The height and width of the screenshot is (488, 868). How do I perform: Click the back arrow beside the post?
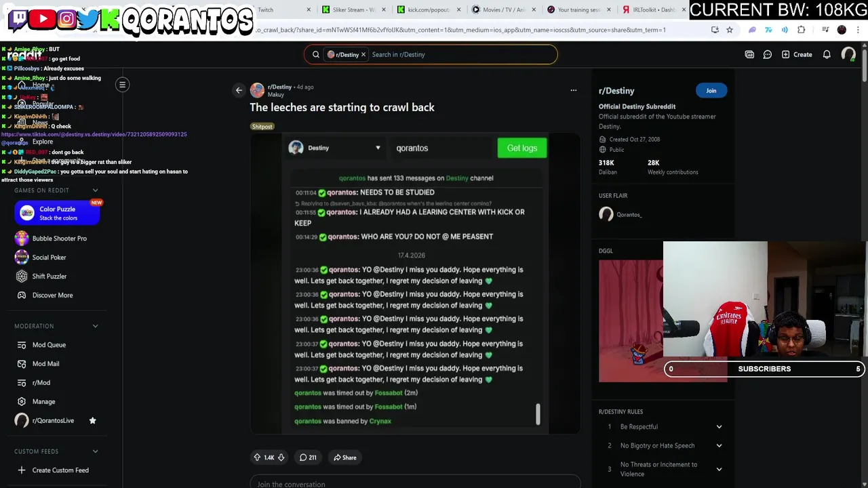coord(239,90)
